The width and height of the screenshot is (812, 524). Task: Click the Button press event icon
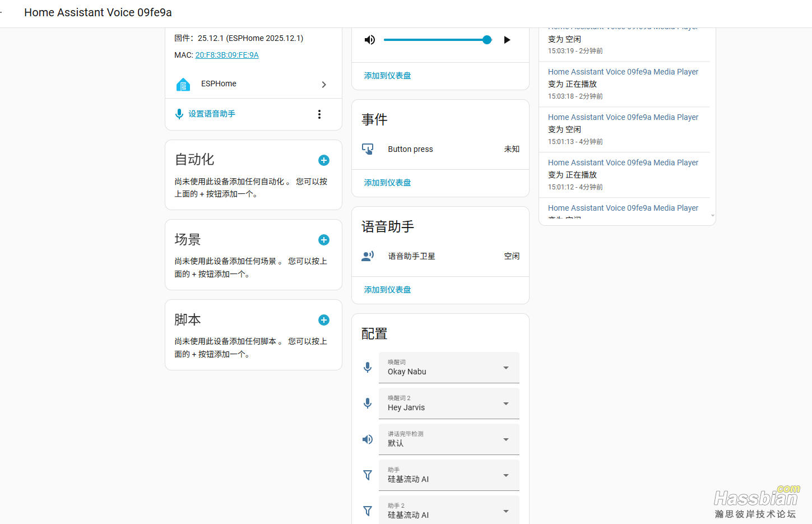coord(368,149)
